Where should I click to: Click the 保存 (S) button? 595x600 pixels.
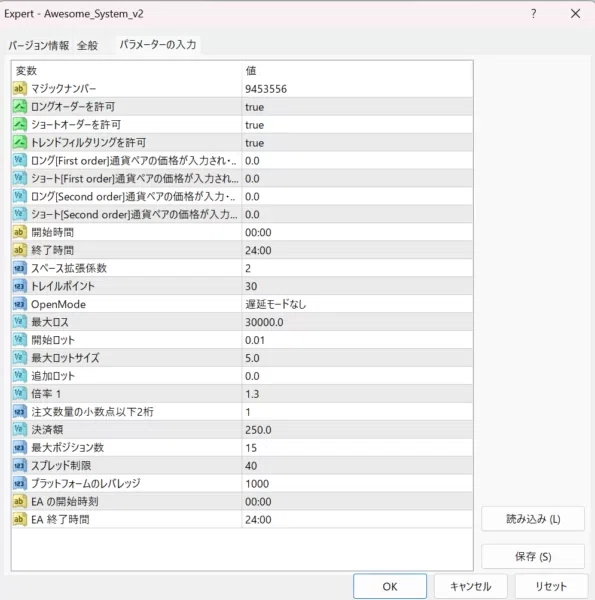click(x=533, y=556)
